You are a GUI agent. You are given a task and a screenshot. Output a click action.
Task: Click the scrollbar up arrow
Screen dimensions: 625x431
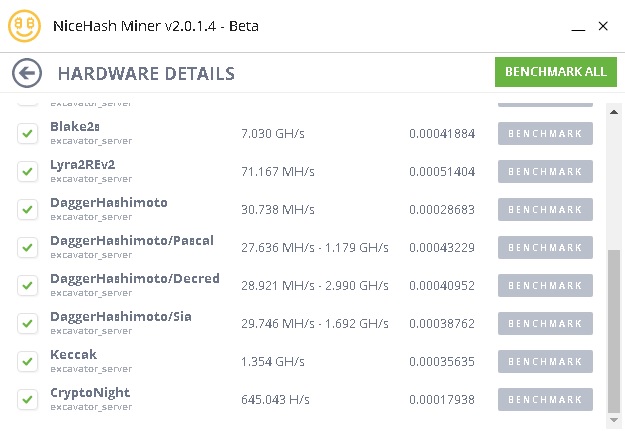[614, 112]
